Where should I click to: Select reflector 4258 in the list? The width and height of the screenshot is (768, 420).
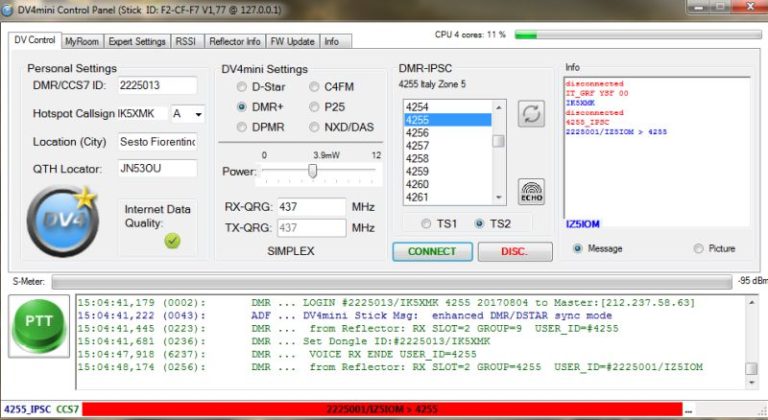[447, 158]
